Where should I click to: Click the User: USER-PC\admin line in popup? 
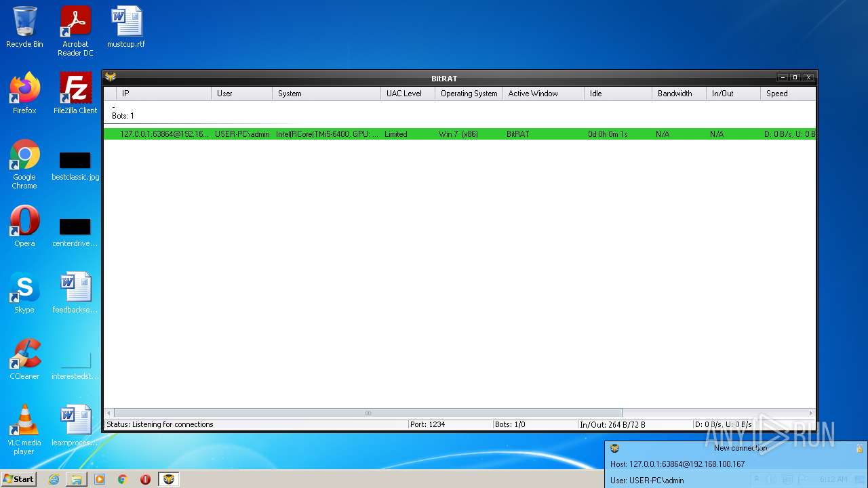coord(647,481)
